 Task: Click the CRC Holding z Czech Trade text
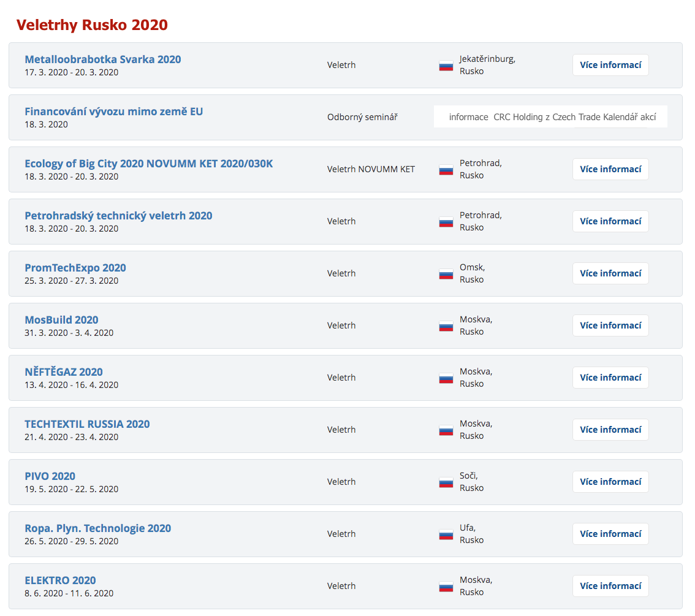click(x=547, y=117)
